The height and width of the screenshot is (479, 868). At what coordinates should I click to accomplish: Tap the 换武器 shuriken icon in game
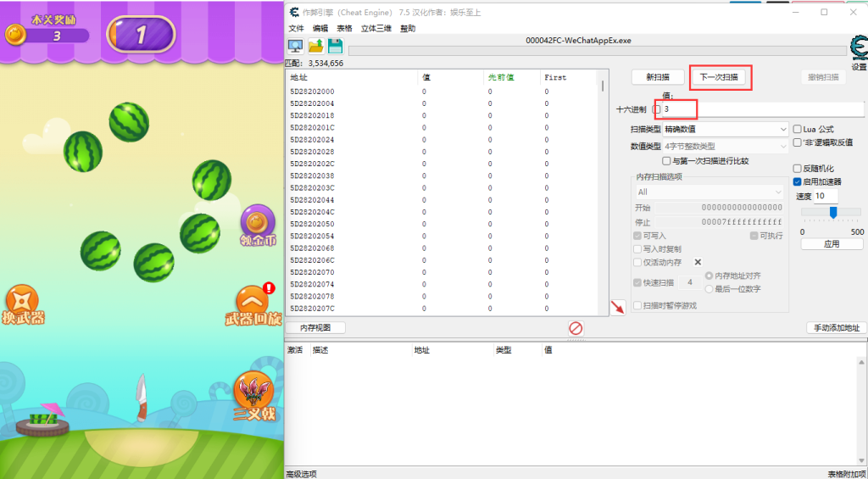[x=23, y=304]
